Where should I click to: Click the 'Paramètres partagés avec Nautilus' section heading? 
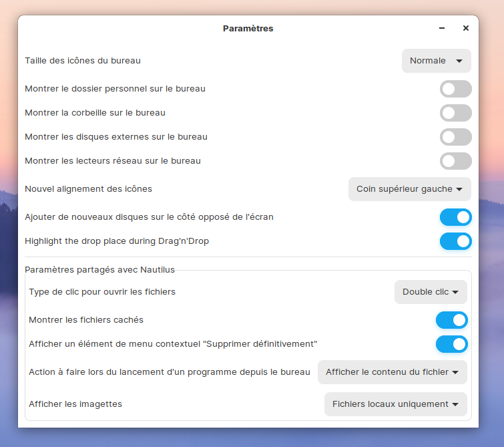99,269
